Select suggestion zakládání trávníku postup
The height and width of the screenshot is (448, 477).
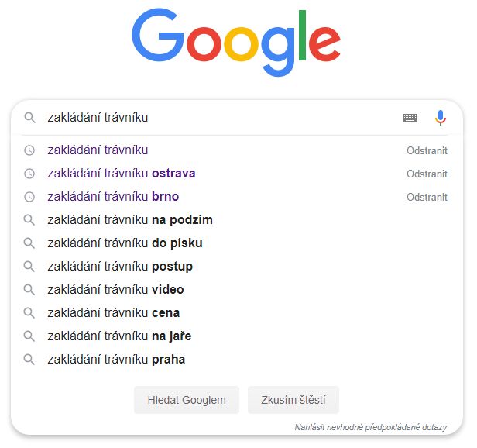point(120,267)
